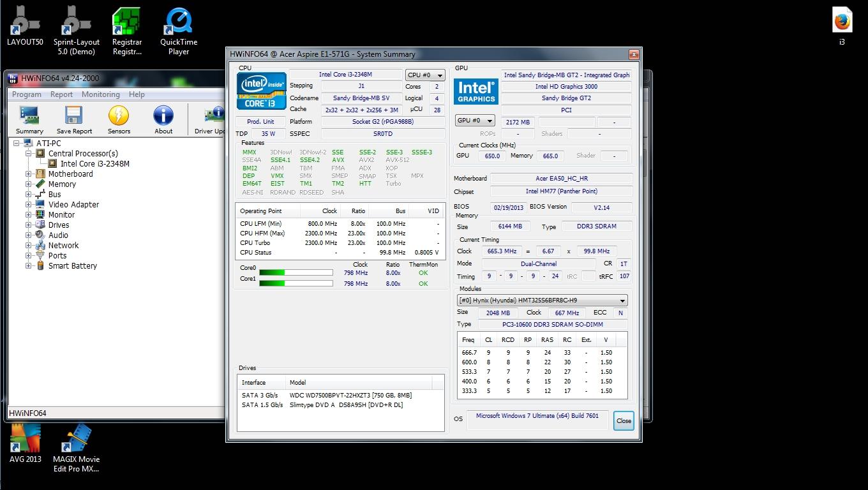Open the CPU #0 dropdown
Image resolution: width=868 pixels, height=490 pixels.
[x=425, y=75]
